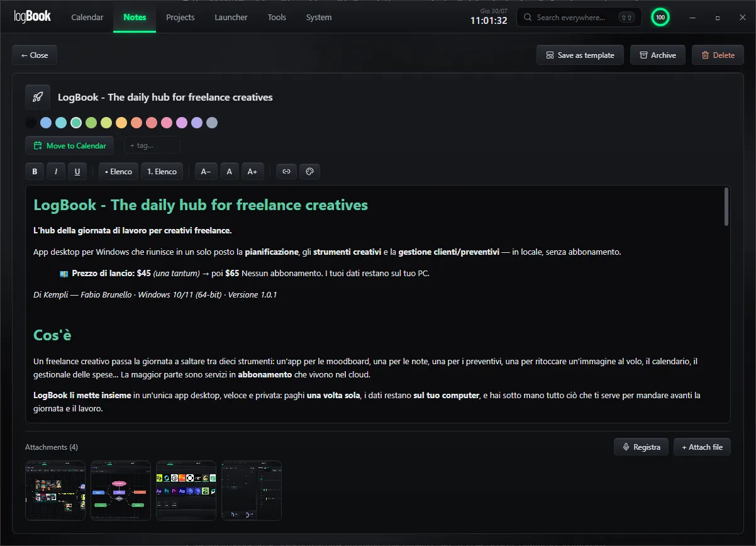
Task: Attach a file to the note
Action: (x=702, y=447)
